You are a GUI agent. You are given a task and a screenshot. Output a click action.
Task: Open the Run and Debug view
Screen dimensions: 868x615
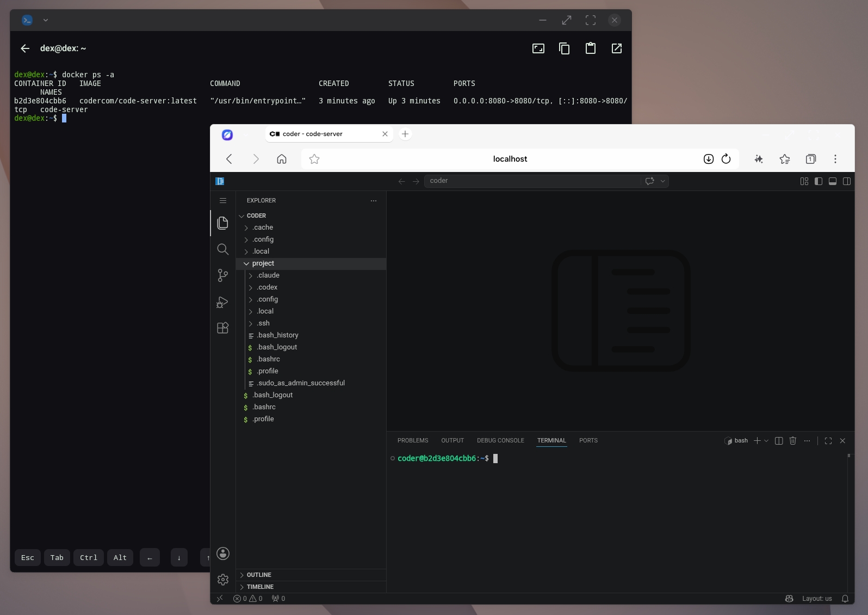point(222,302)
